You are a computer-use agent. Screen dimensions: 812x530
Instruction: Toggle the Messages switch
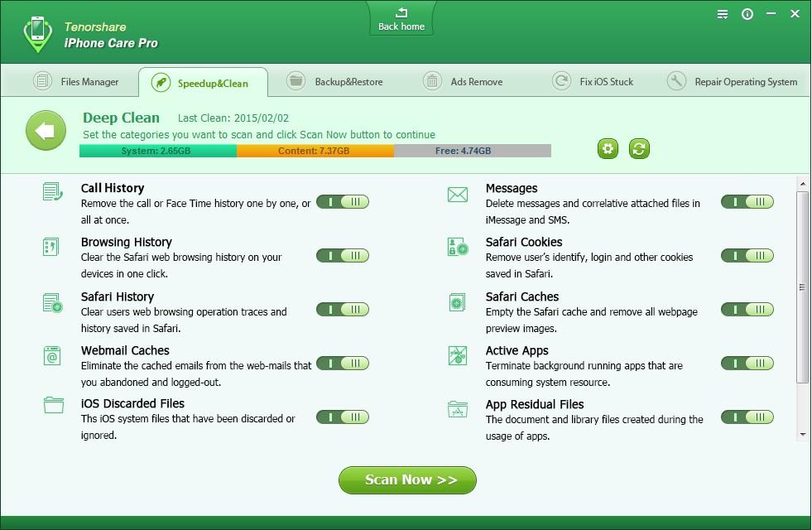pos(747,201)
